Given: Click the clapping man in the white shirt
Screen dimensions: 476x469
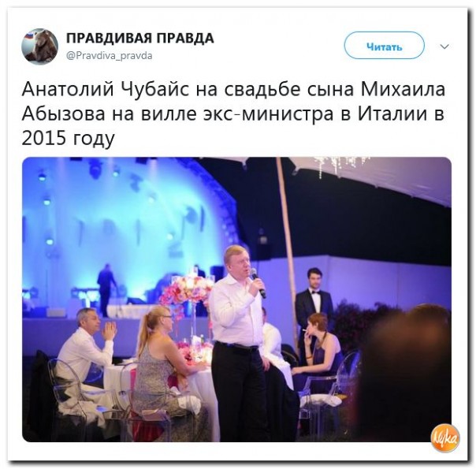Looking at the screenshot, I should [87, 352].
